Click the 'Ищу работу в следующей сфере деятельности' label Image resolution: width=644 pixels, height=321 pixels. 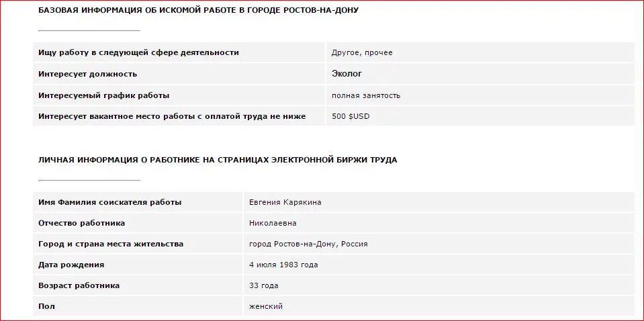point(138,52)
